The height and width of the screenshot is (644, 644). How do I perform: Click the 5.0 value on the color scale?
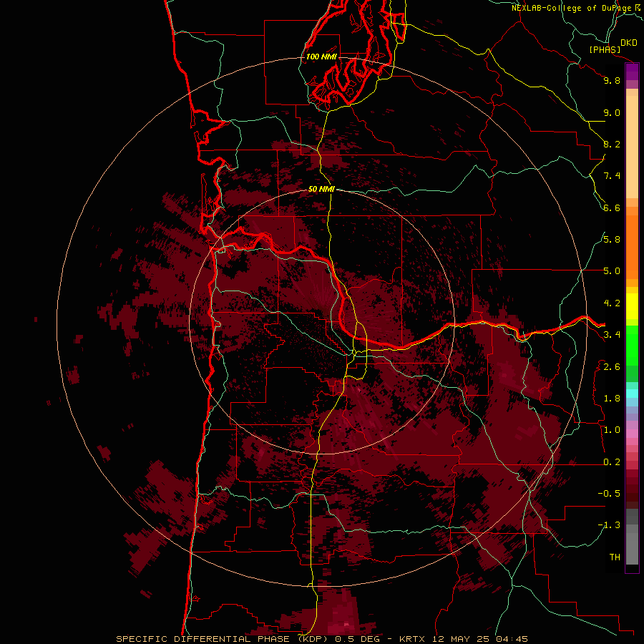point(612,271)
